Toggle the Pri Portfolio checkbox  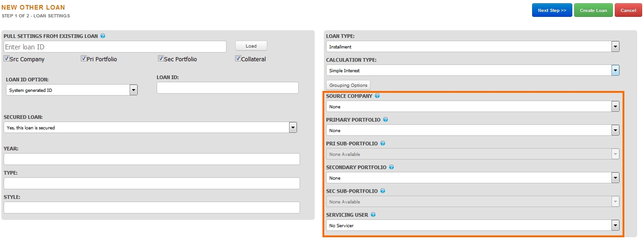pos(84,59)
